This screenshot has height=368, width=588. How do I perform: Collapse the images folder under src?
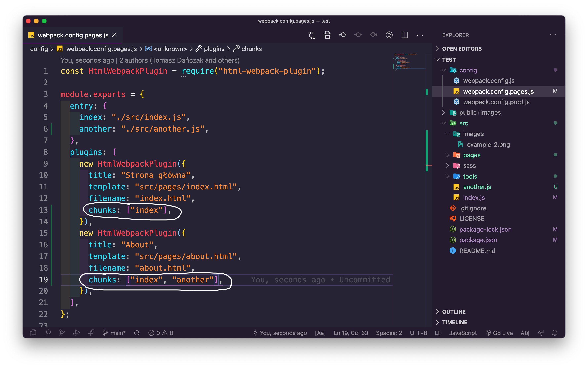[499, 134]
